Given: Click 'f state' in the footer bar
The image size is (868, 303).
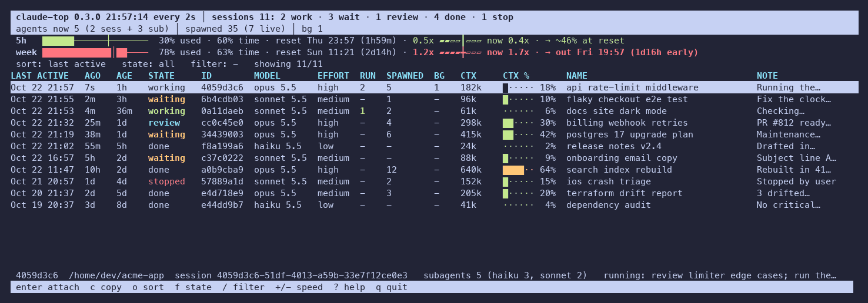Looking at the screenshot, I should (193, 287).
